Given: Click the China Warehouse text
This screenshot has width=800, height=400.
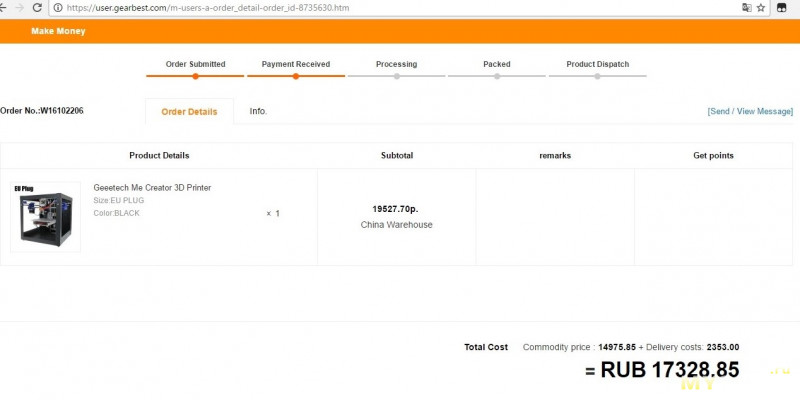Looking at the screenshot, I should point(396,224).
